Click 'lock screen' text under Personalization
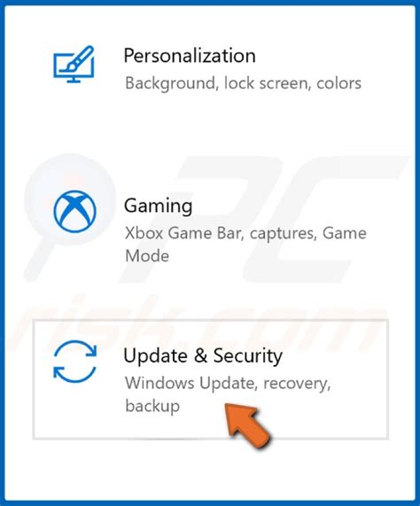 [266, 83]
